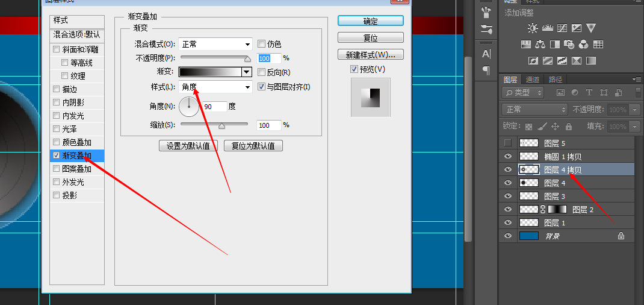Show 图层 5 visibility box
Viewport: 644px width, 305px height.
(508, 143)
